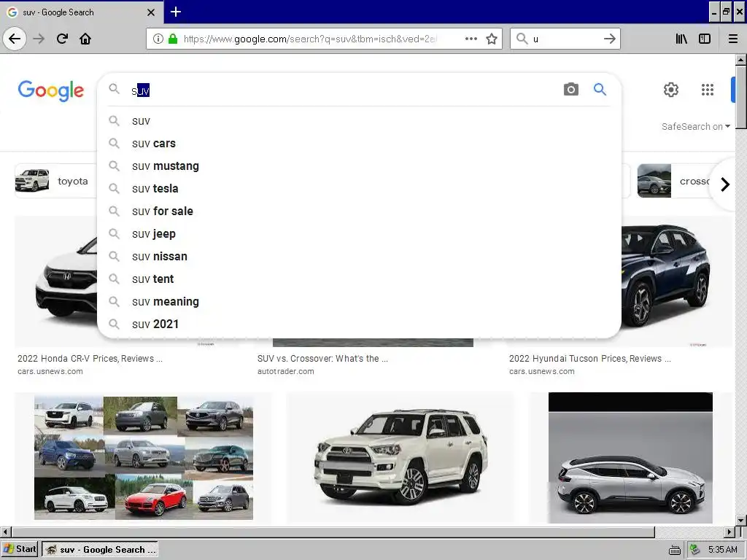Select the toyota filter chip
The image size is (747, 560).
coord(56,181)
